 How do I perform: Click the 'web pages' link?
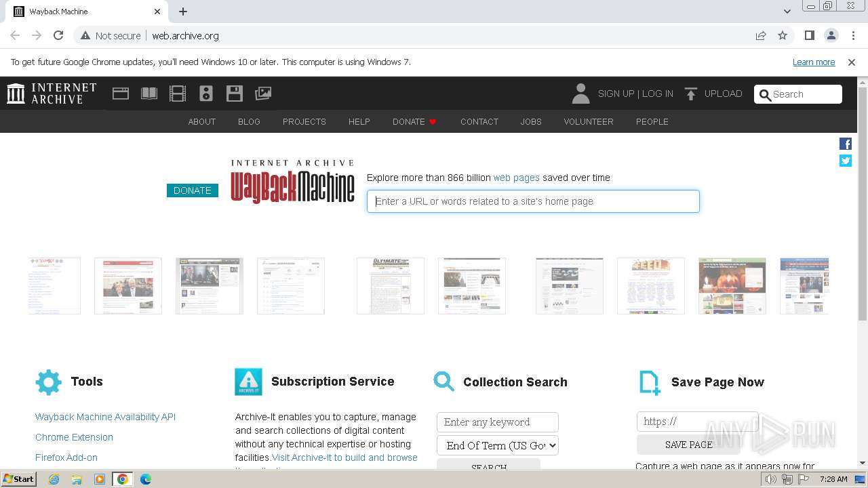[x=517, y=178]
